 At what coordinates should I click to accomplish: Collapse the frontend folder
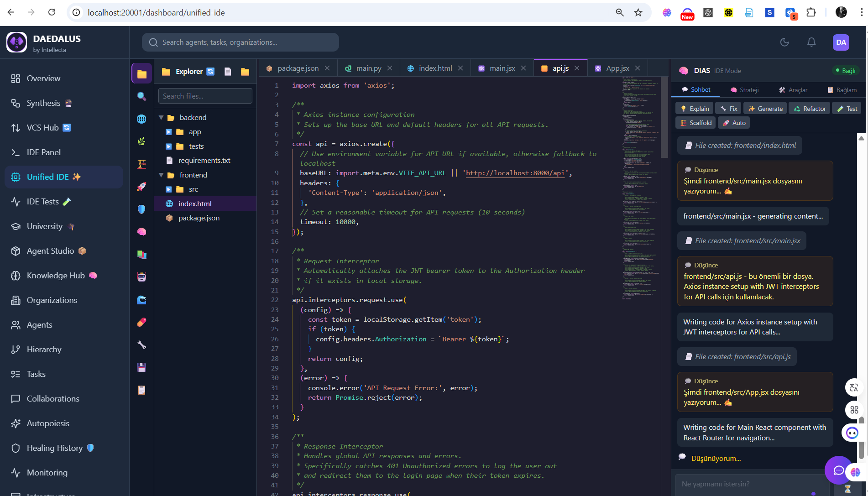pyautogui.click(x=161, y=175)
